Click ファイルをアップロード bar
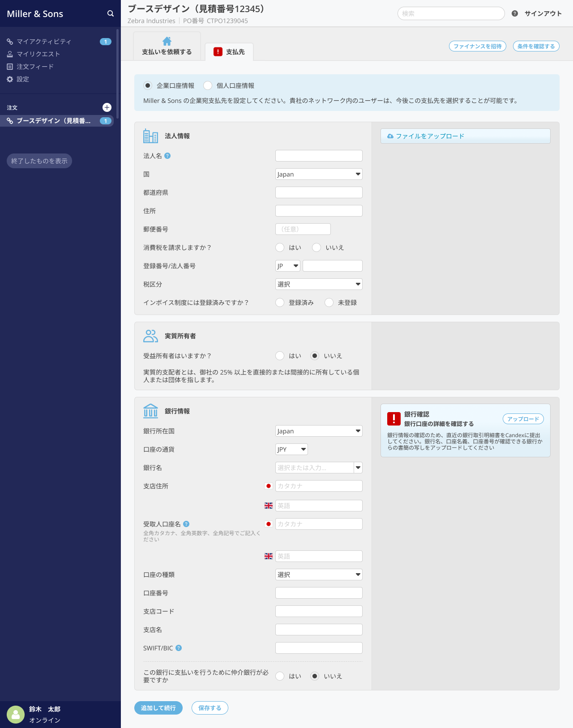 [x=466, y=136]
